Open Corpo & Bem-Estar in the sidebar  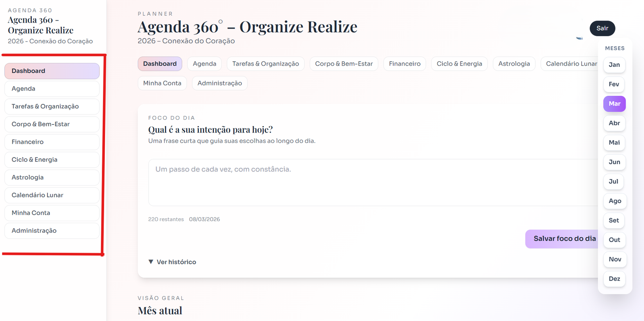pyautogui.click(x=52, y=124)
